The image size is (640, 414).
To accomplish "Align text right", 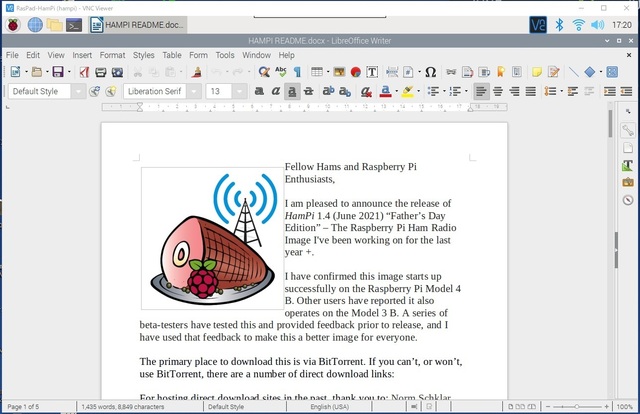I will point(514,91).
